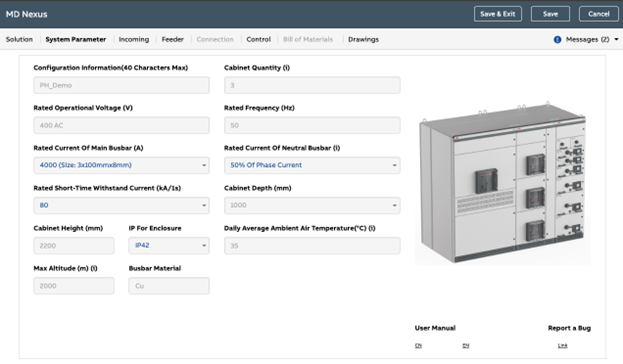The width and height of the screenshot is (623, 364).
Task: Click the Cabinet Height field
Action: tap(74, 246)
